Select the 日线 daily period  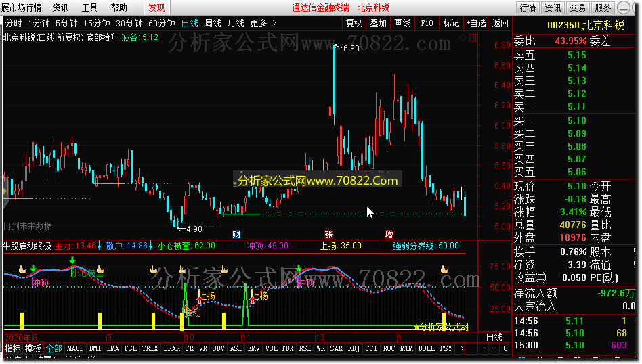point(190,23)
